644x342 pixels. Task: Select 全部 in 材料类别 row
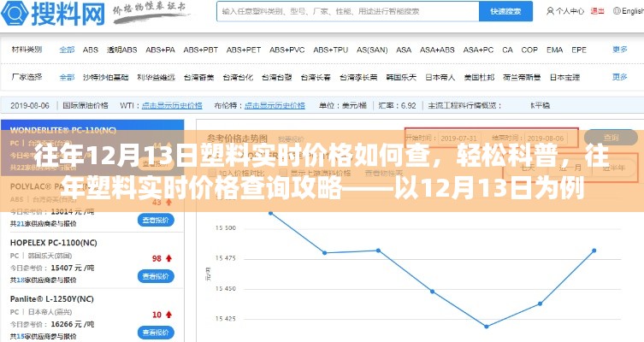coord(67,50)
